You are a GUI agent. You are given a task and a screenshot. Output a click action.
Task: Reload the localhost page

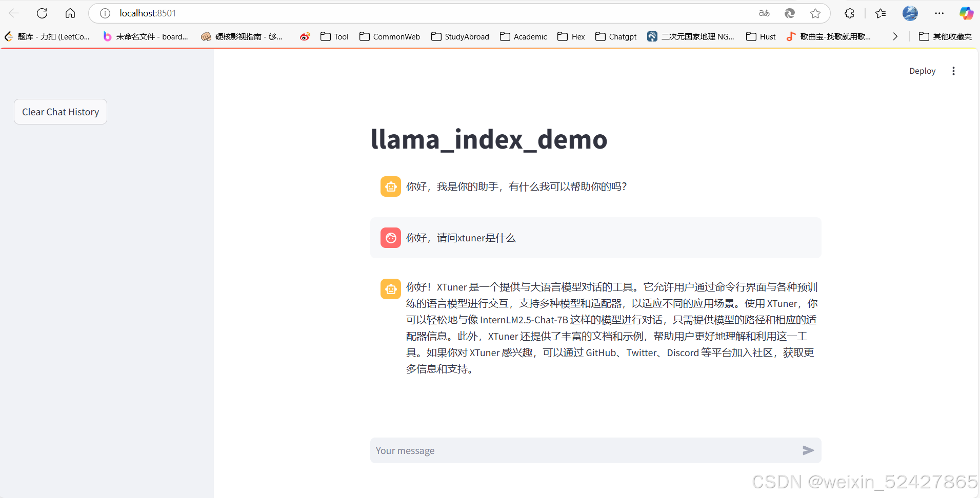[x=42, y=13]
